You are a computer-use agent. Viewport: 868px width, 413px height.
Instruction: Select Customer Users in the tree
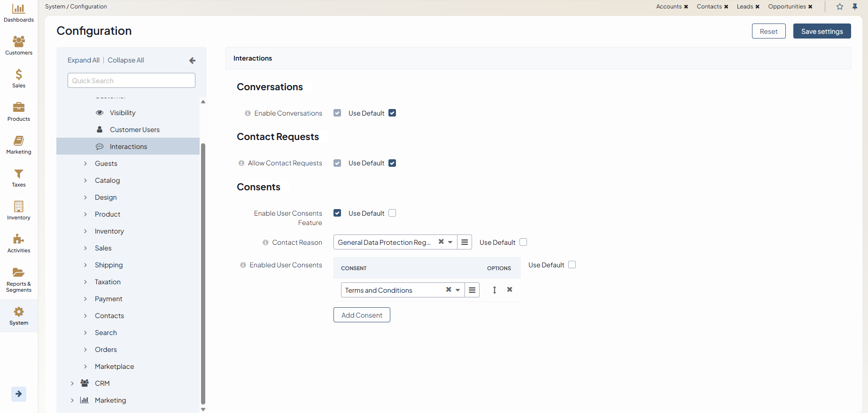click(x=134, y=130)
